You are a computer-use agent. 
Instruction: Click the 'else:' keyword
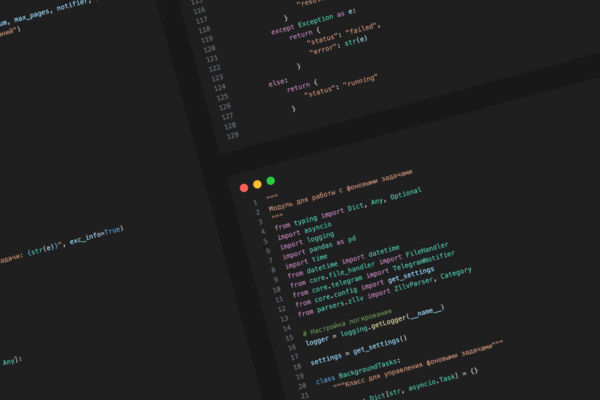(277, 82)
